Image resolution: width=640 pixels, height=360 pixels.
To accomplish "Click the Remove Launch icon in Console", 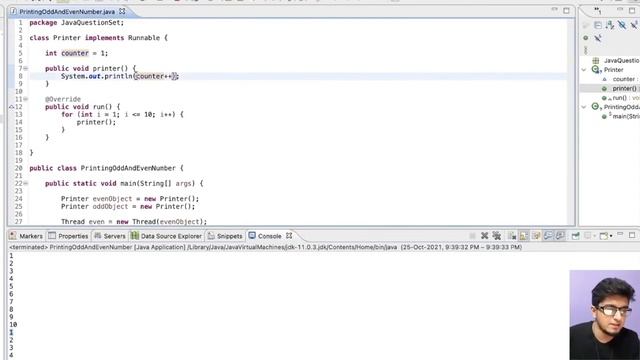I will [x=484, y=236].
